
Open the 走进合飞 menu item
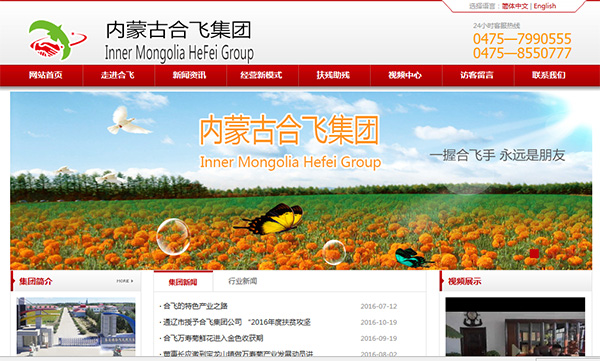coord(117,75)
